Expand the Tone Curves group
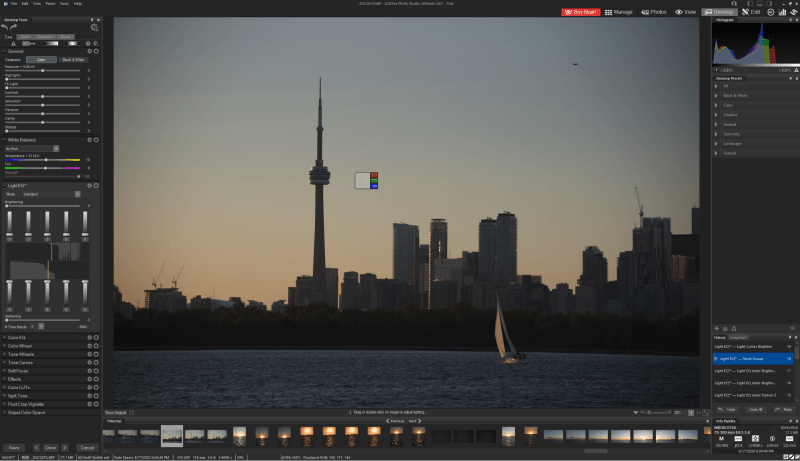 pos(5,363)
